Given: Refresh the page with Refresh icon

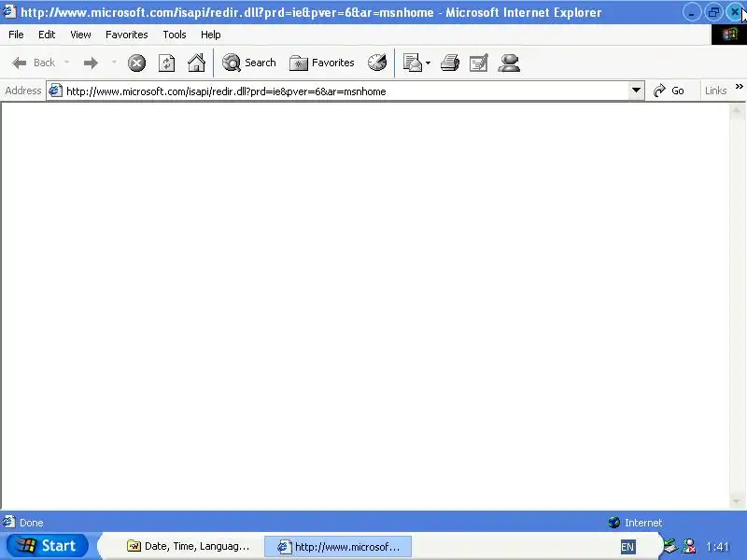Looking at the screenshot, I should (x=166, y=63).
